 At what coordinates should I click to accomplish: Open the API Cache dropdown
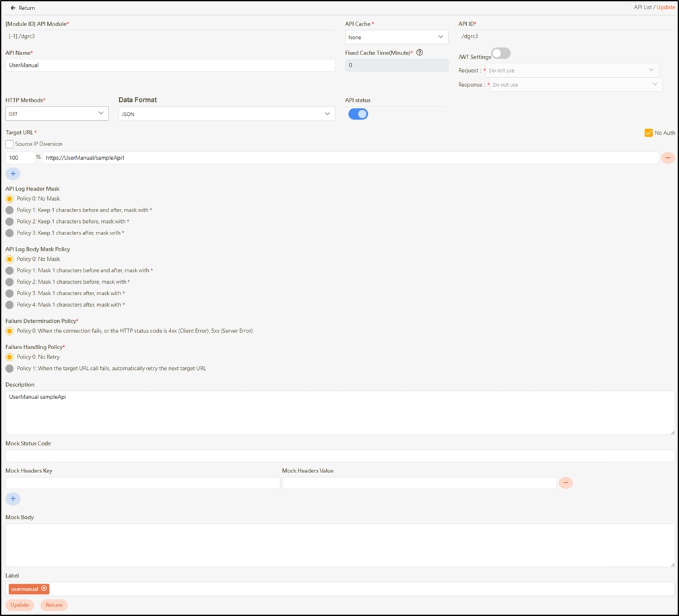pyautogui.click(x=397, y=37)
